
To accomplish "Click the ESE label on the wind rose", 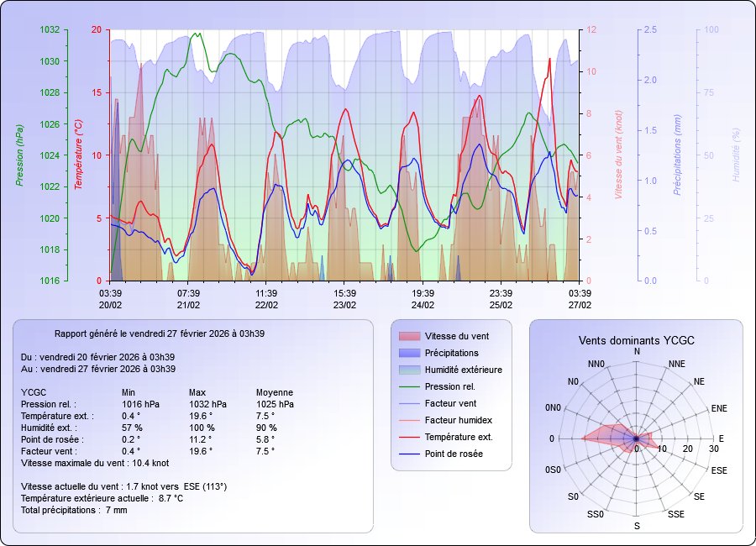I will 719,470.
